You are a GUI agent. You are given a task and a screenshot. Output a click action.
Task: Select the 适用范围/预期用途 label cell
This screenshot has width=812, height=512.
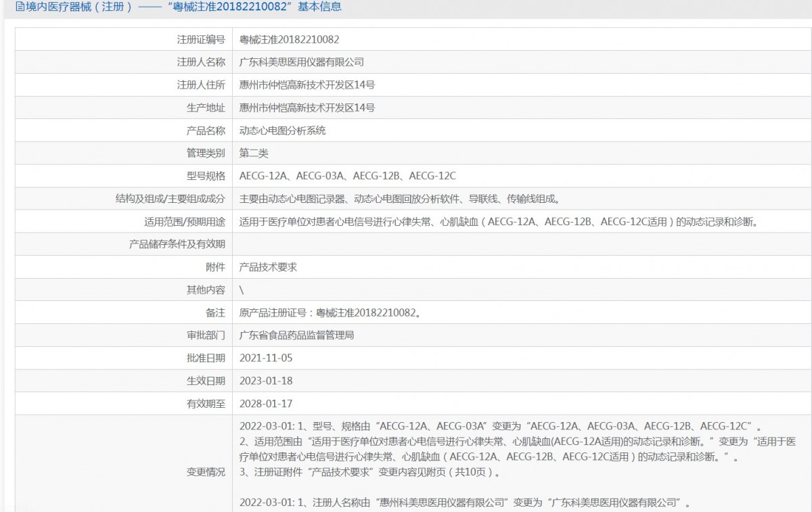point(123,221)
